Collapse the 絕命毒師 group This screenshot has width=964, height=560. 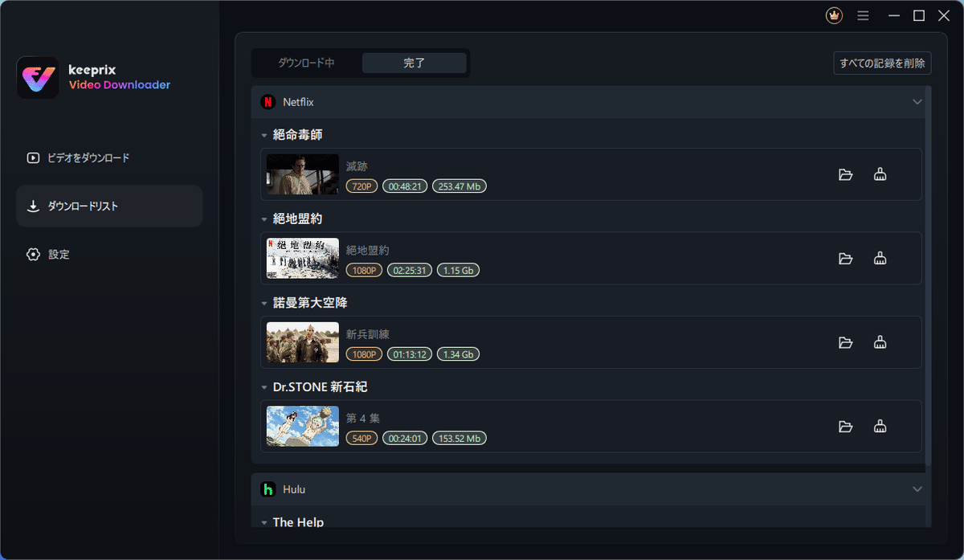coord(264,136)
